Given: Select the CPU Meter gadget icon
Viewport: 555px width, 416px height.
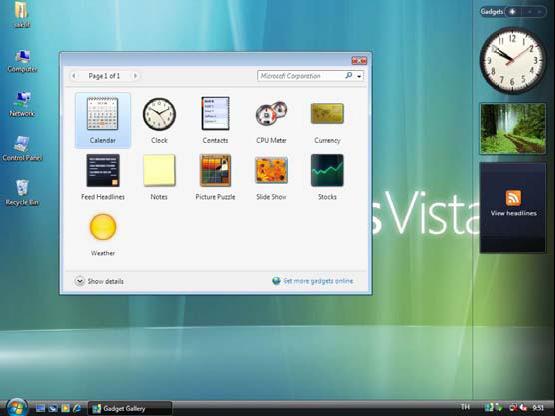Looking at the screenshot, I should click(271, 113).
